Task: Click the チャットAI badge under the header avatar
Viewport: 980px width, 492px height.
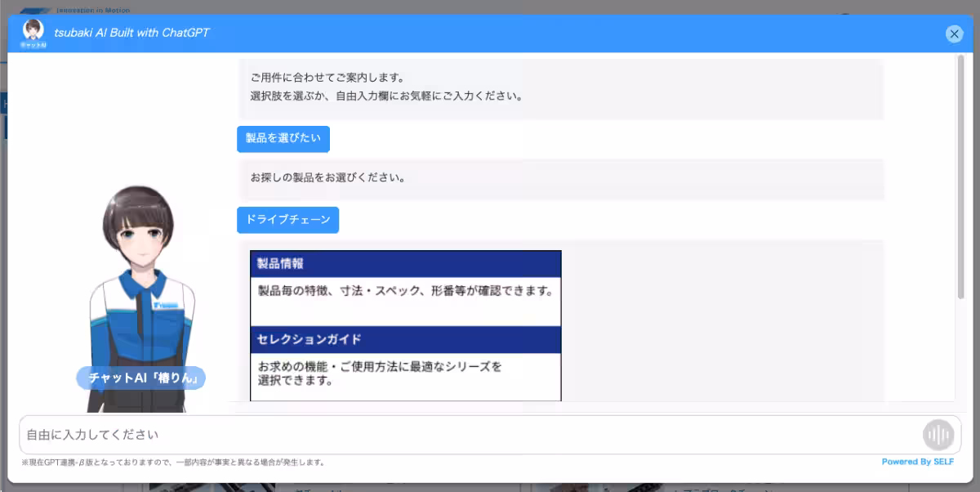Action: pos(33,45)
